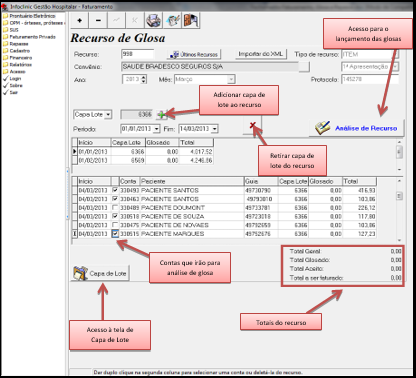Click guia number 49730790

tap(258, 190)
